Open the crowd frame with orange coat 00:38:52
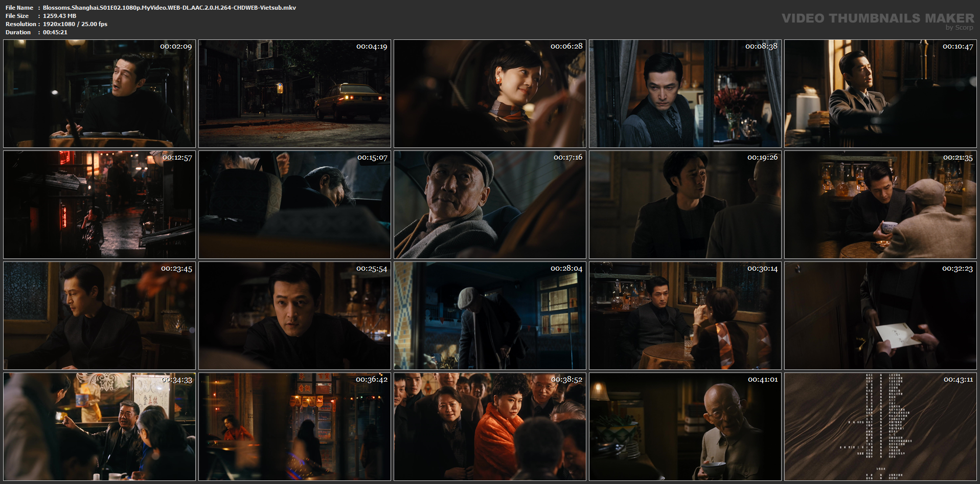Viewport: 980px width, 484px height. [490, 427]
